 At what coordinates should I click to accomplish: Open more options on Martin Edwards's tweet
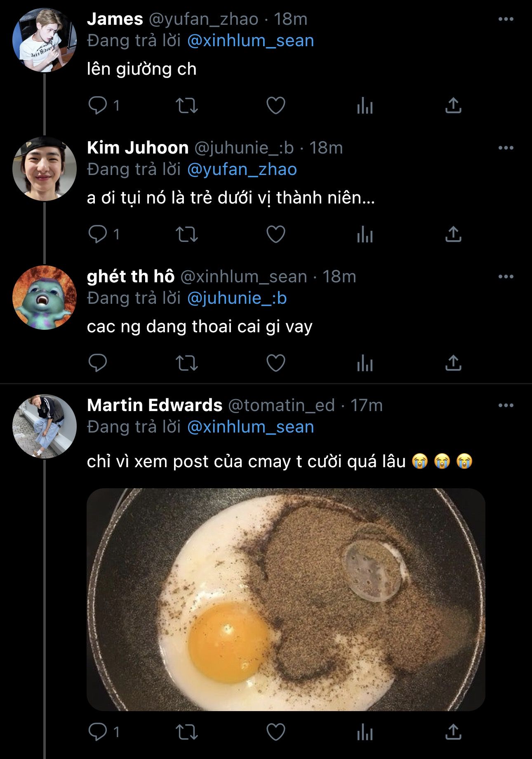(x=506, y=405)
